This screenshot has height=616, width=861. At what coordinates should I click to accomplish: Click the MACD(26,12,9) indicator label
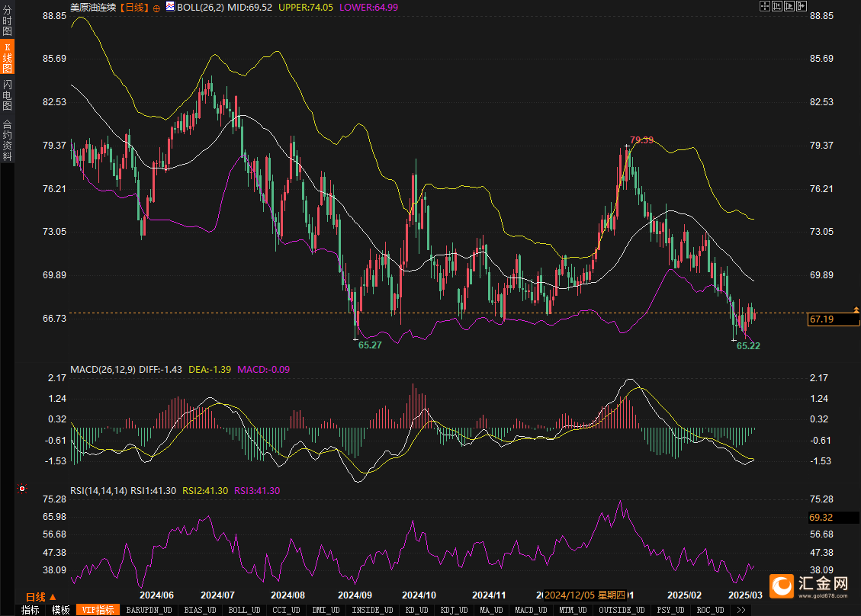pyautogui.click(x=103, y=370)
